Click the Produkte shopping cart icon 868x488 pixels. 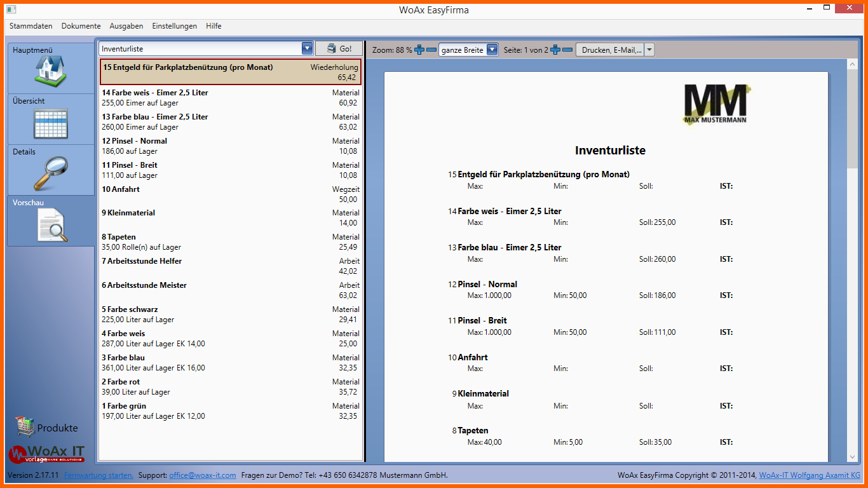pyautogui.click(x=25, y=427)
